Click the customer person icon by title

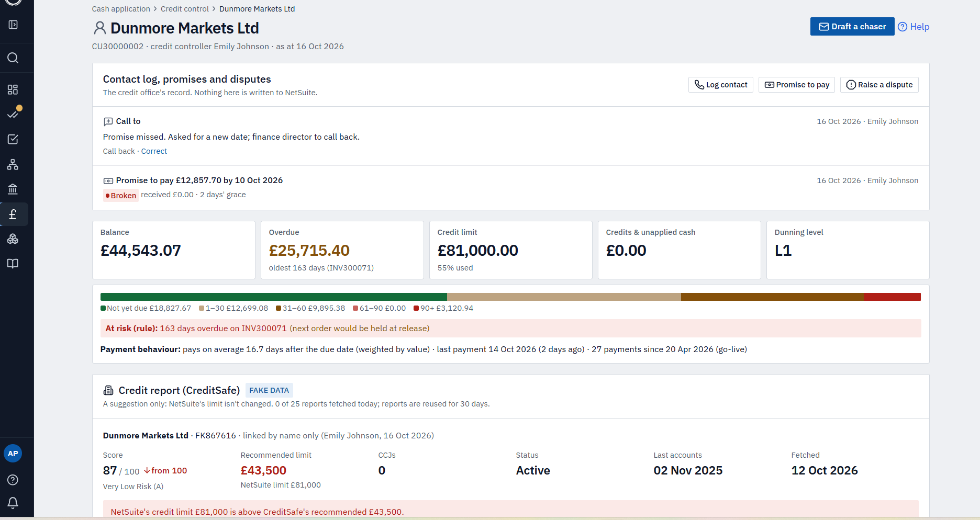pyautogui.click(x=99, y=28)
